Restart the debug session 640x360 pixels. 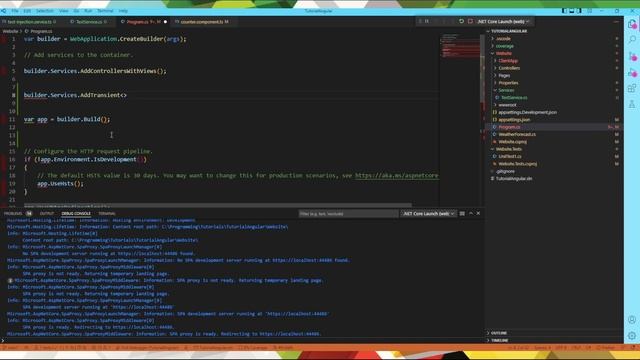pyautogui.click(x=461, y=21)
